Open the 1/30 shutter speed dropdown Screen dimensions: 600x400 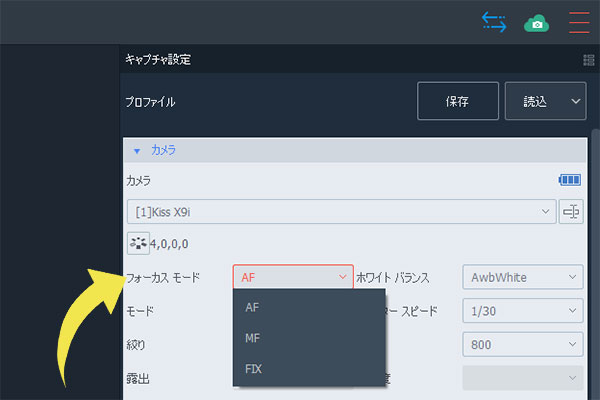pyautogui.click(x=521, y=311)
